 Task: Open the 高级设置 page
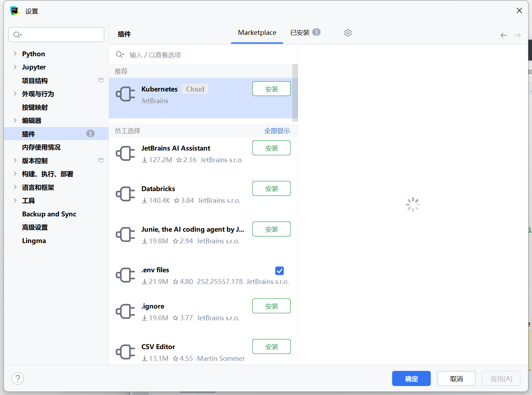click(x=35, y=227)
